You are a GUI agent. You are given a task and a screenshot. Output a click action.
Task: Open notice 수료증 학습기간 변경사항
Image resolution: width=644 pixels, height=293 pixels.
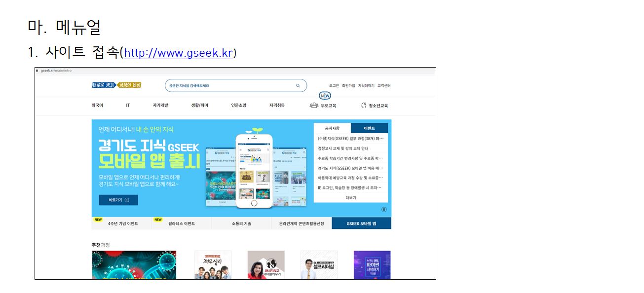(350, 158)
